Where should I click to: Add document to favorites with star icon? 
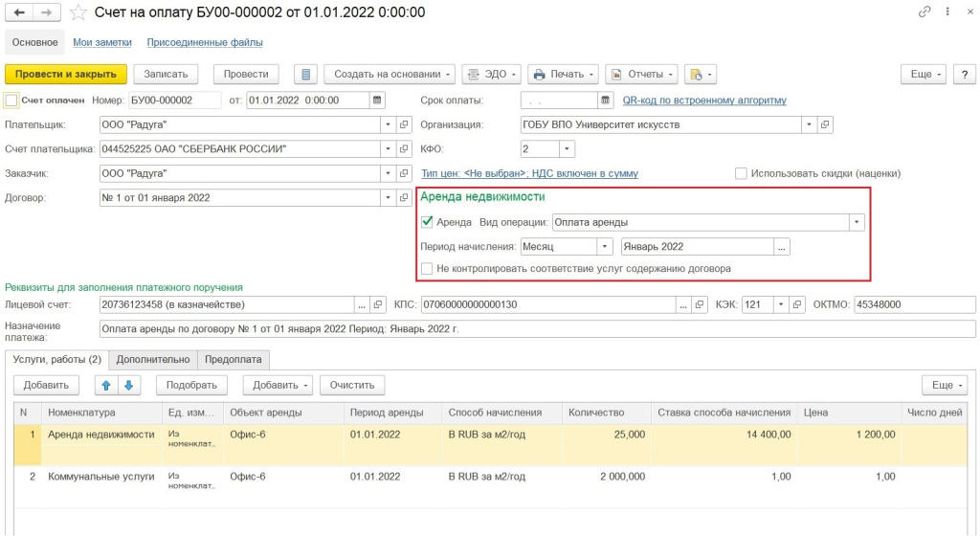(78, 13)
